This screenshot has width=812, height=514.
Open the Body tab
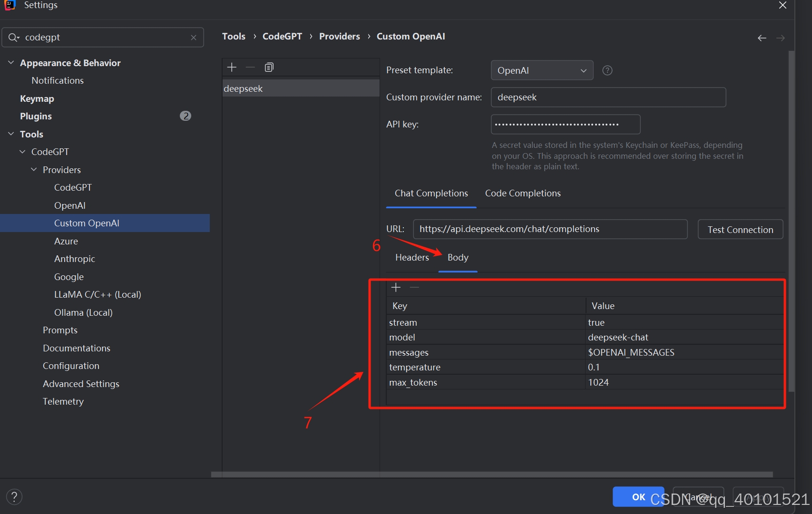coord(458,257)
